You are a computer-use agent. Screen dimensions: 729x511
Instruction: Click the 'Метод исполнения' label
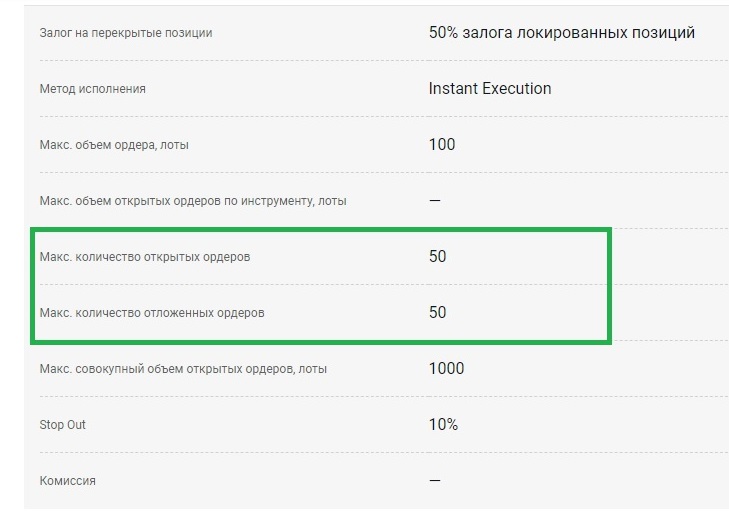point(92,89)
